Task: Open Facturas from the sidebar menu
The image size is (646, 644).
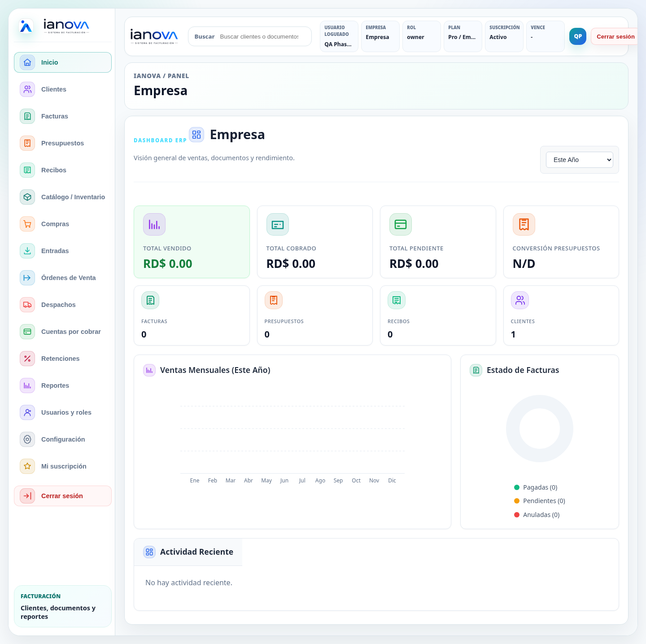Action: point(63,116)
